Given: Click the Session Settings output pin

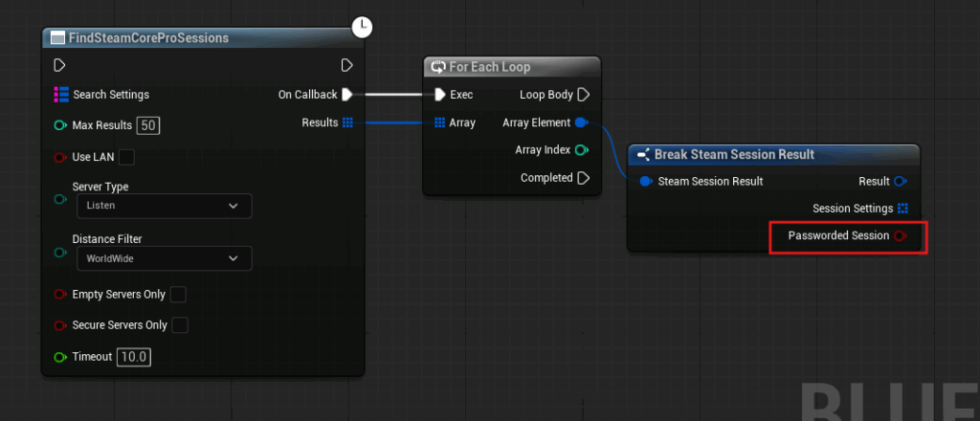Looking at the screenshot, I should 902,209.
